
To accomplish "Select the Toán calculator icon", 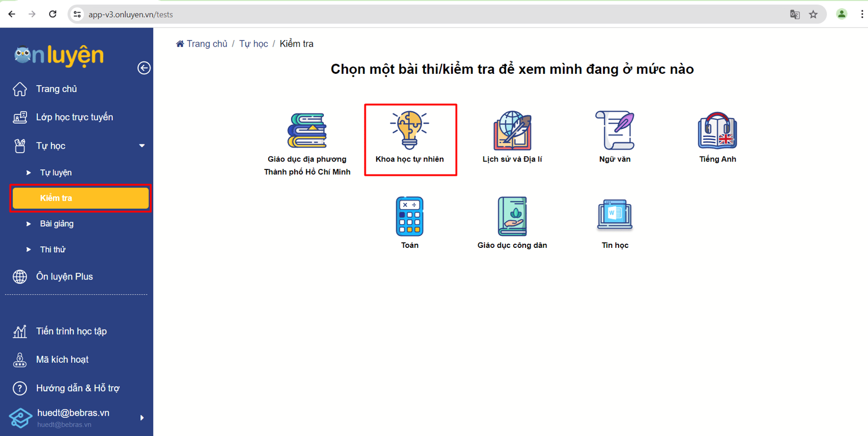I will click(x=410, y=217).
